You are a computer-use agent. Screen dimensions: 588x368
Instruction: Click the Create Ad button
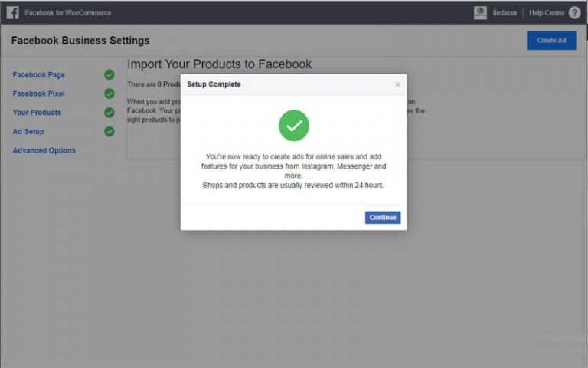coord(551,41)
